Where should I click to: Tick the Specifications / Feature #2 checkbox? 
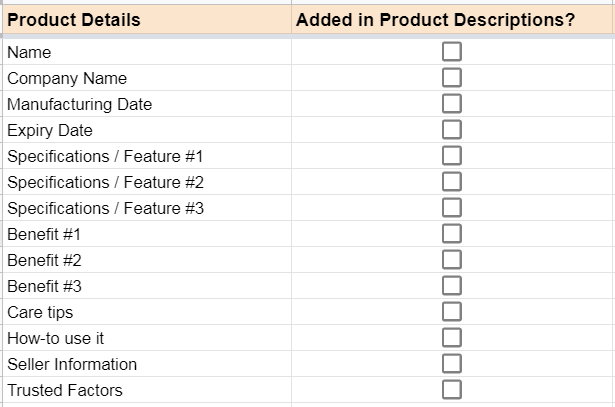click(x=452, y=182)
